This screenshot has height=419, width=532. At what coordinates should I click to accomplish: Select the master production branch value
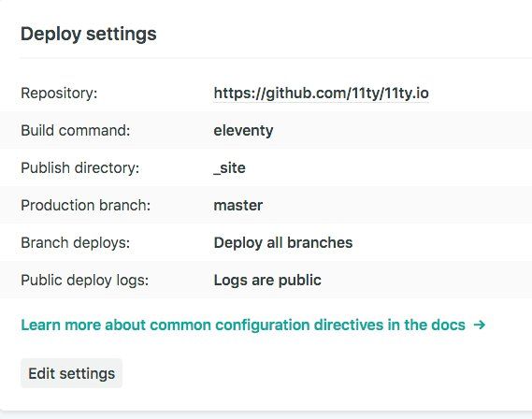pyautogui.click(x=238, y=205)
